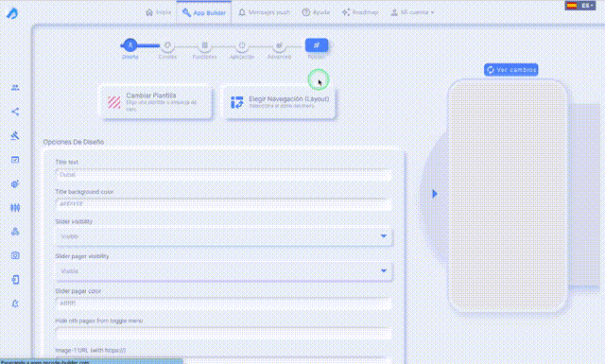
Task: Click the layout icon beside Elegir Navegación
Action: click(237, 102)
